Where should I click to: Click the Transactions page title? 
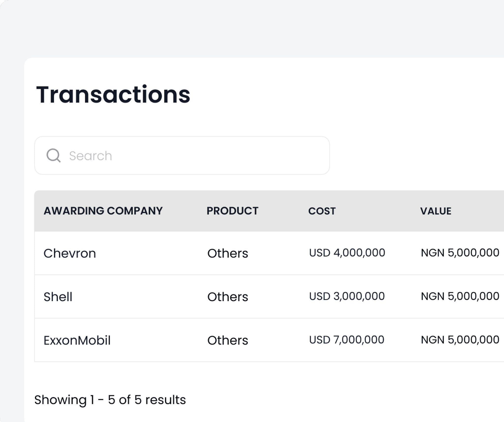pos(113,95)
